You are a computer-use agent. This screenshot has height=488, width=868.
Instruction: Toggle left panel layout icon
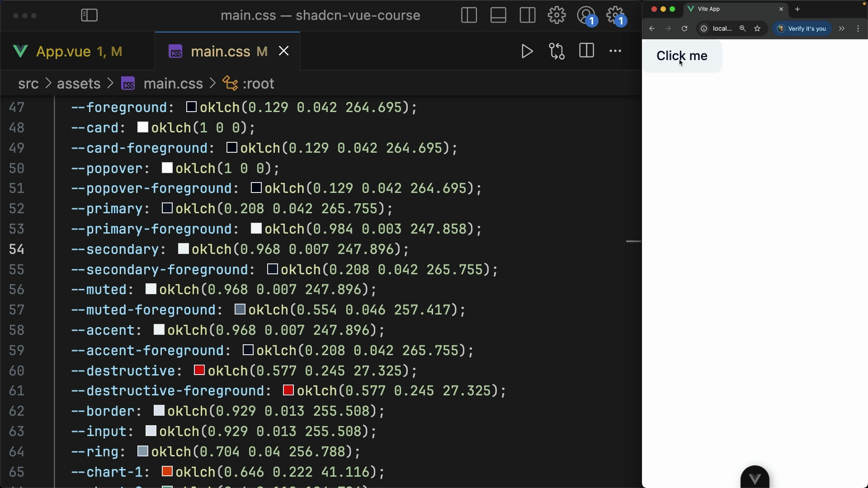pyautogui.click(x=469, y=15)
